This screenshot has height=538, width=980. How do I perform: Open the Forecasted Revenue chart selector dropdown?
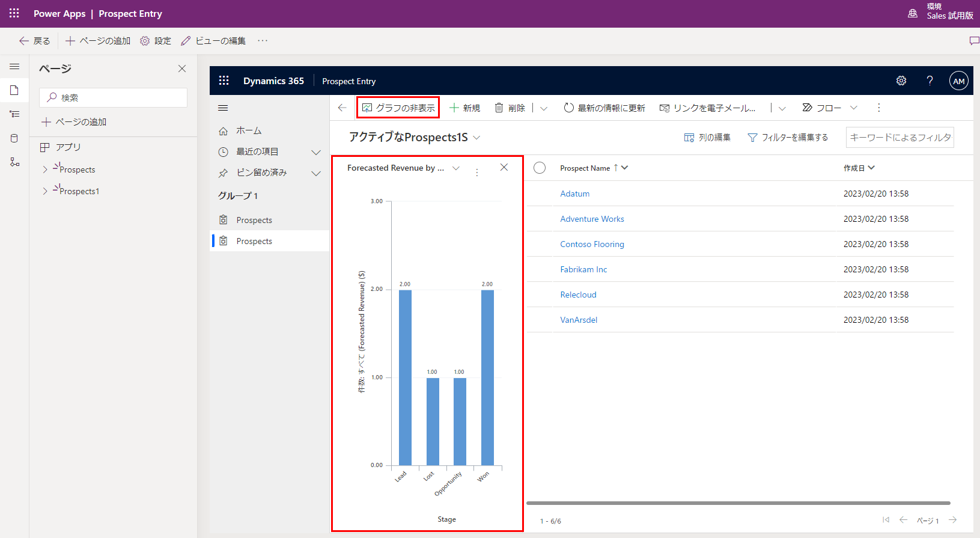[456, 168]
